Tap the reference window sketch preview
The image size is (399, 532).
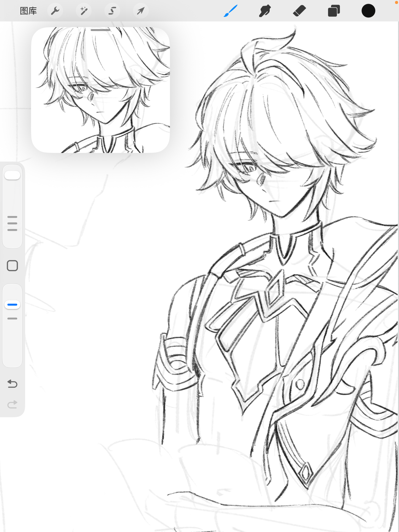[x=100, y=94]
